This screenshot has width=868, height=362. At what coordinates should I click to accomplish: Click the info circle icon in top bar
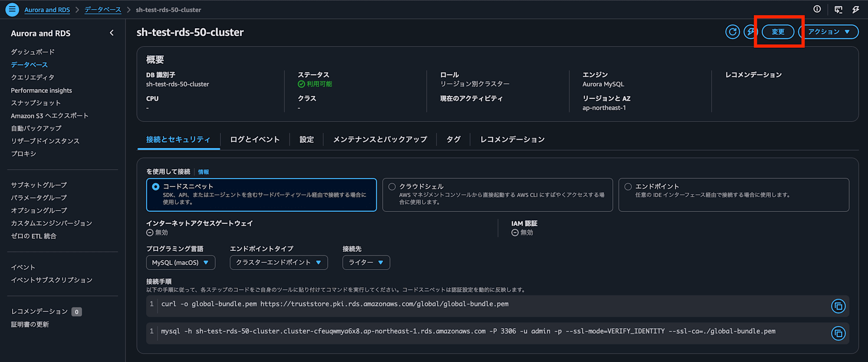coord(817,9)
